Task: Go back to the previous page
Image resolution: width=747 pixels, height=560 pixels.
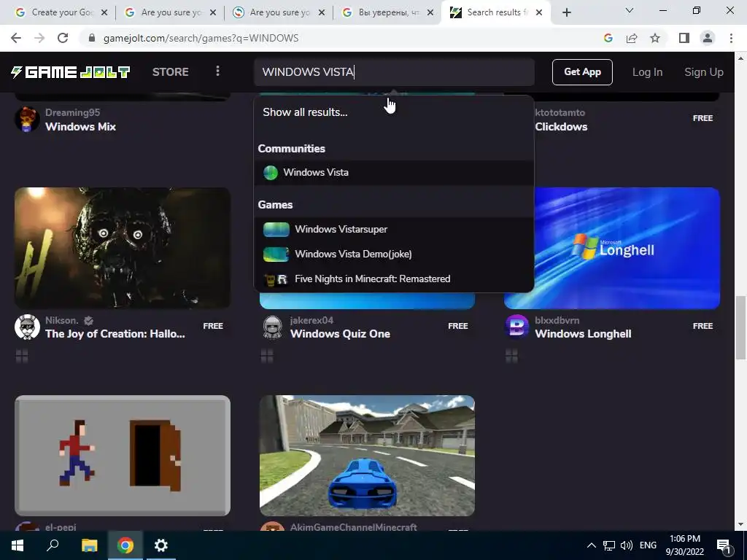Action: tap(16, 38)
